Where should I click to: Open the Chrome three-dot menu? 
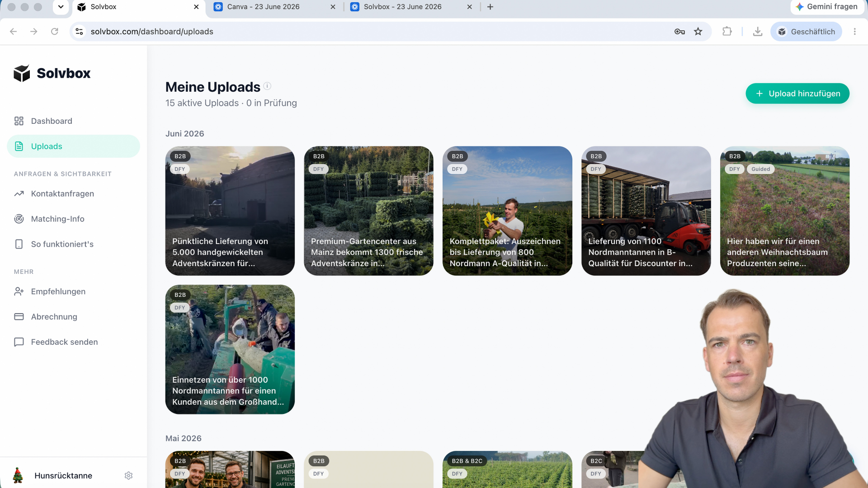(854, 32)
